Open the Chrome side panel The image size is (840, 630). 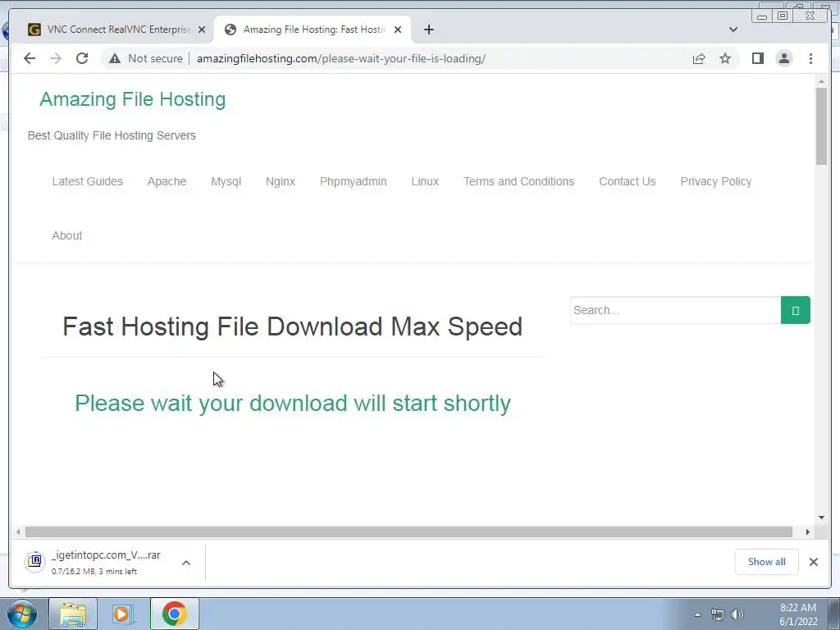757,58
